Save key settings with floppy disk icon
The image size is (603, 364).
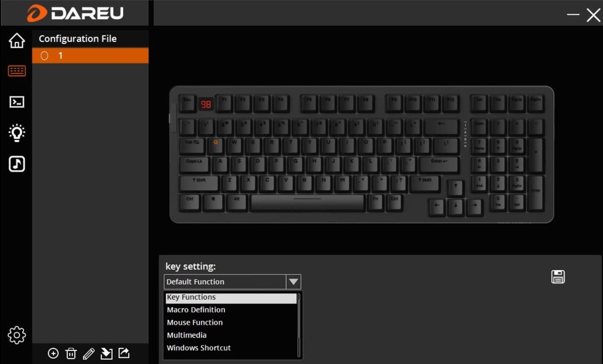click(558, 277)
